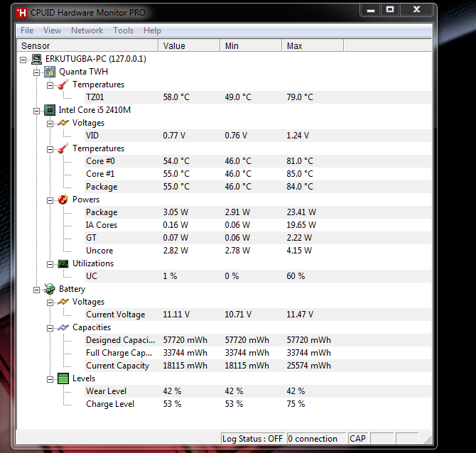Viewport: 476px width, 453px height.
Task: Select the Uncore power row
Action: tap(258, 251)
